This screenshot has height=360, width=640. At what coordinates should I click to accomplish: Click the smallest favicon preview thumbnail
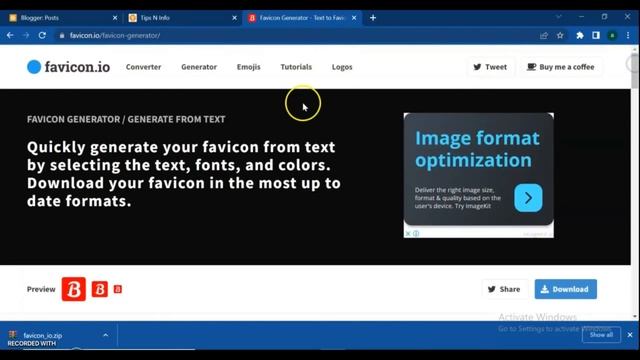click(118, 289)
